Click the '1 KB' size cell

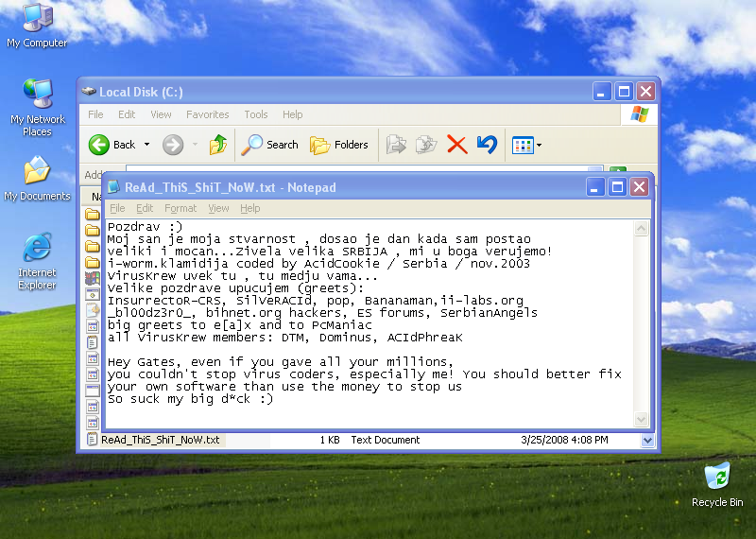[x=330, y=440]
